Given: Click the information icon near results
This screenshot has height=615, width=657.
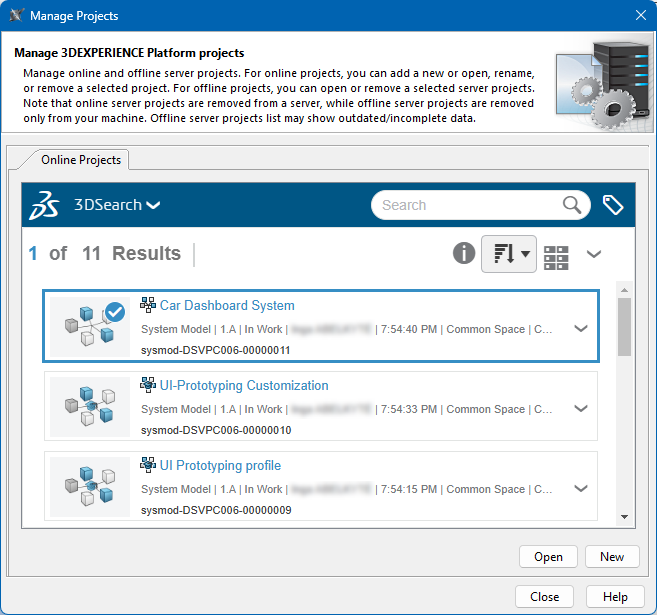Looking at the screenshot, I should pyautogui.click(x=463, y=254).
